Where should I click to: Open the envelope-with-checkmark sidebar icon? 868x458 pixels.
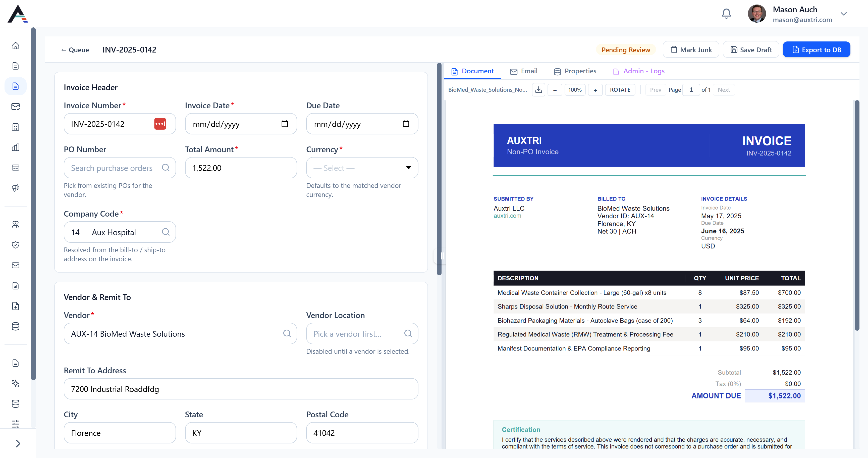(x=16, y=107)
